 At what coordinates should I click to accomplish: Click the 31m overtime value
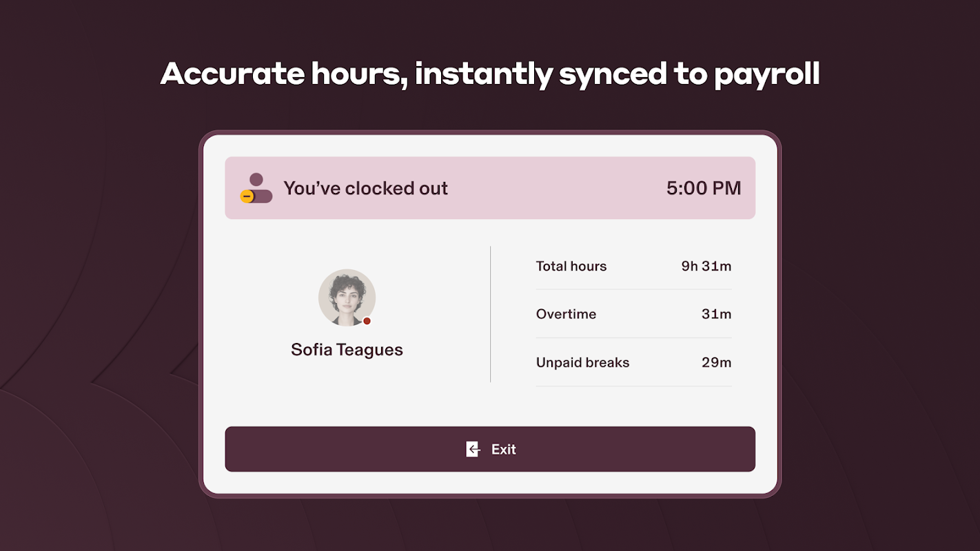point(716,314)
